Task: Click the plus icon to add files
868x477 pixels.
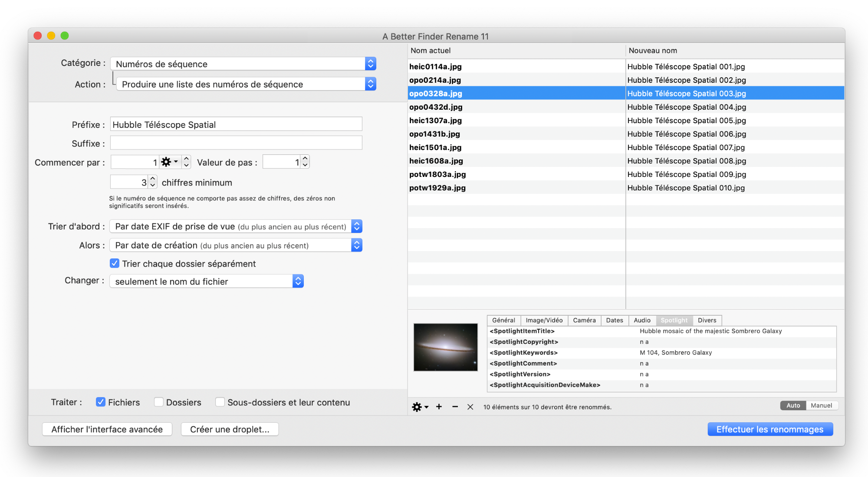Action: coord(439,407)
